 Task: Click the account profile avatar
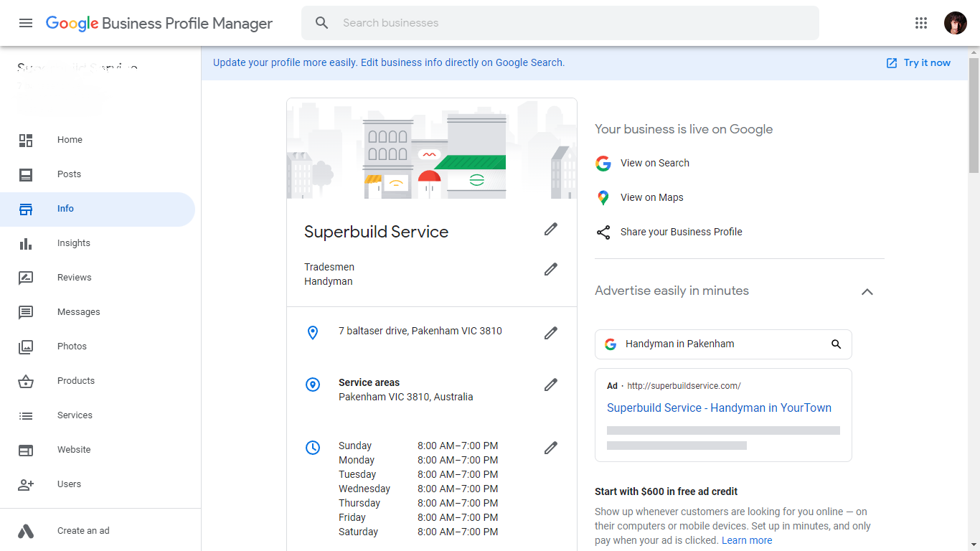click(x=955, y=23)
